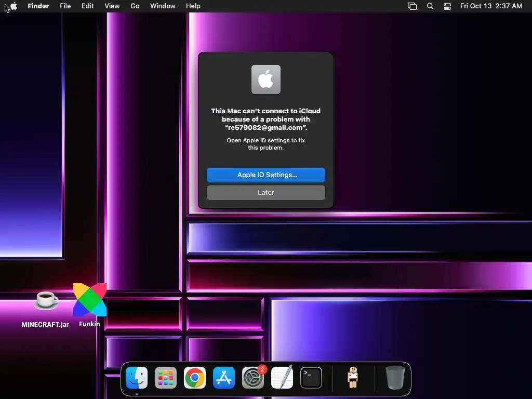Screen dimensions: 532x399
Task: Open the Go menu
Action: click(135, 6)
